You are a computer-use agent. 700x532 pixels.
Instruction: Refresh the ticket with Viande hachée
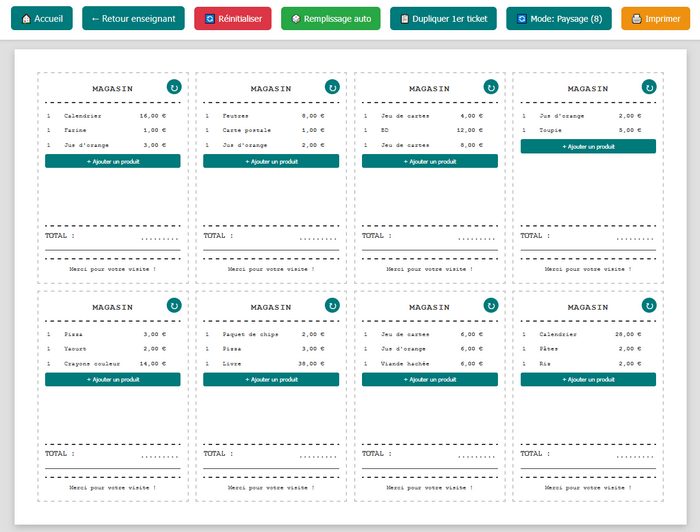click(490, 306)
